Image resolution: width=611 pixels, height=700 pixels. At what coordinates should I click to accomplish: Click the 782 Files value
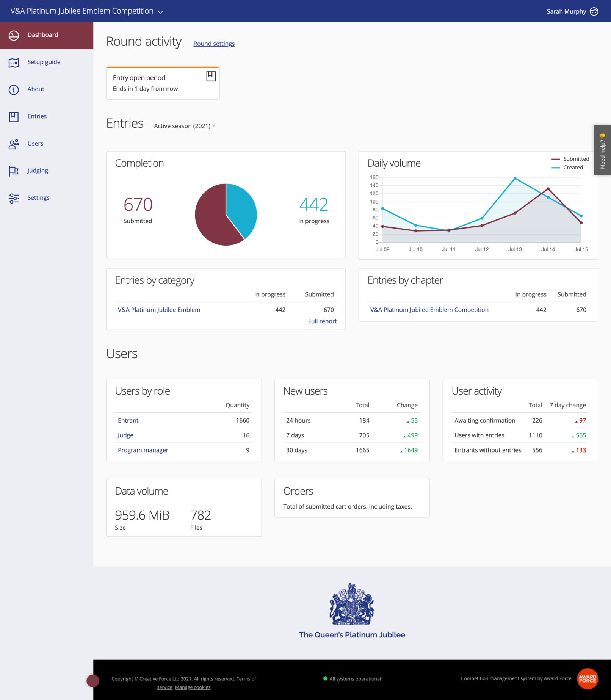[x=201, y=515]
